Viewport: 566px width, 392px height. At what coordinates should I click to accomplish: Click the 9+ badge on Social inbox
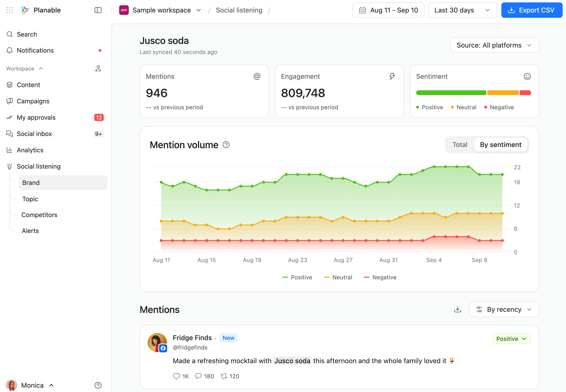tap(98, 134)
